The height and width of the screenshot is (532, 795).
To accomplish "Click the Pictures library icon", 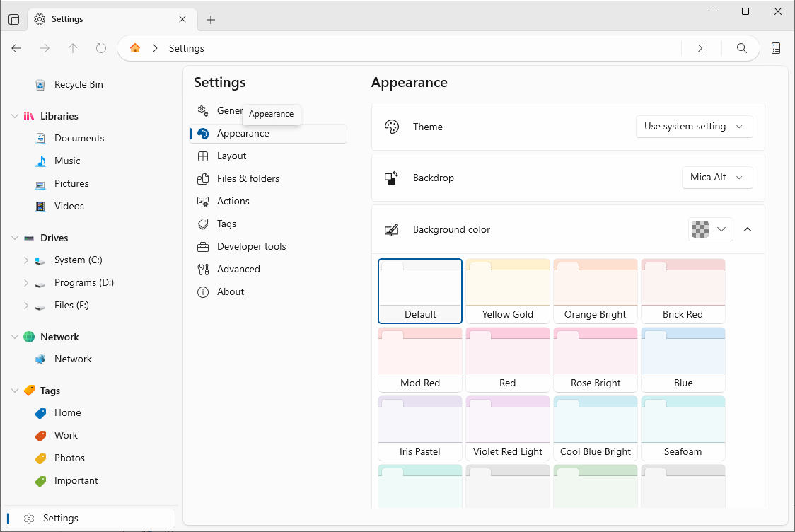I will tap(40, 184).
